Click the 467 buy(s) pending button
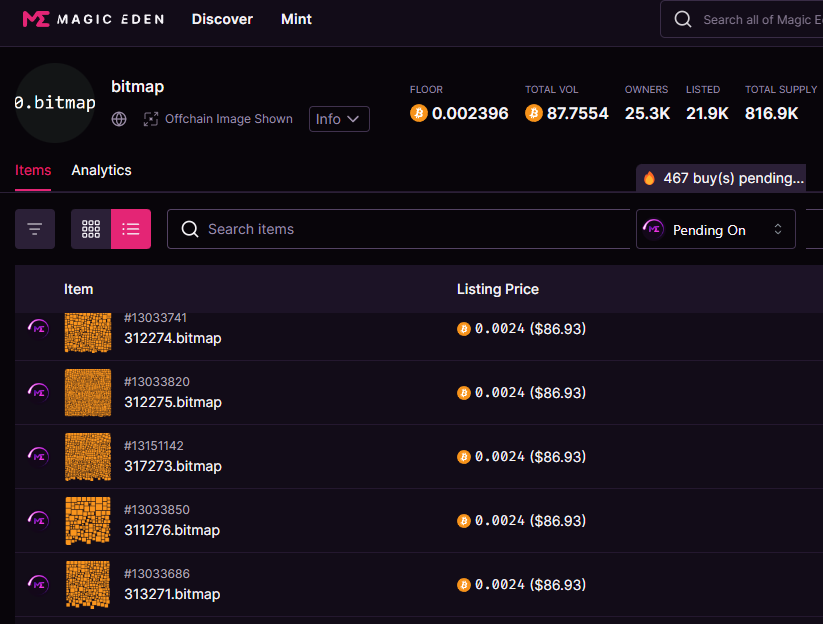The width and height of the screenshot is (823, 624). pos(721,178)
